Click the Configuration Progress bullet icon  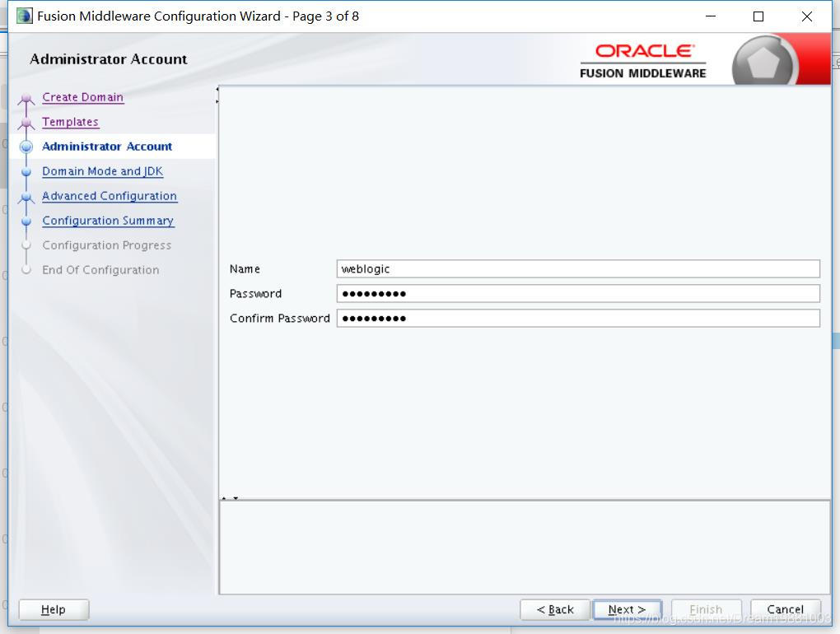point(26,245)
